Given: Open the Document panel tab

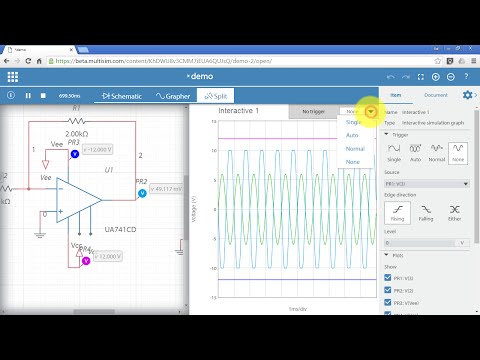Looking at the screenshot, I should 436,95.
